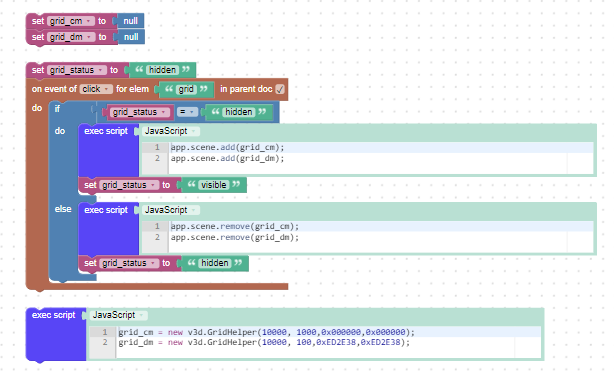
Task: Open grid_status dropdown in the else branch
Action: pos(129,263)
